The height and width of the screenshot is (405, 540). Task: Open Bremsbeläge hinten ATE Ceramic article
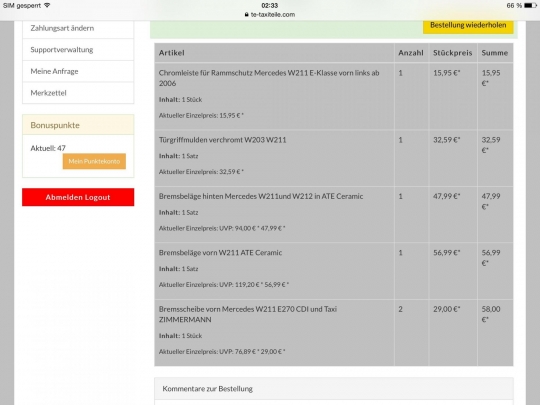[261, 196]
